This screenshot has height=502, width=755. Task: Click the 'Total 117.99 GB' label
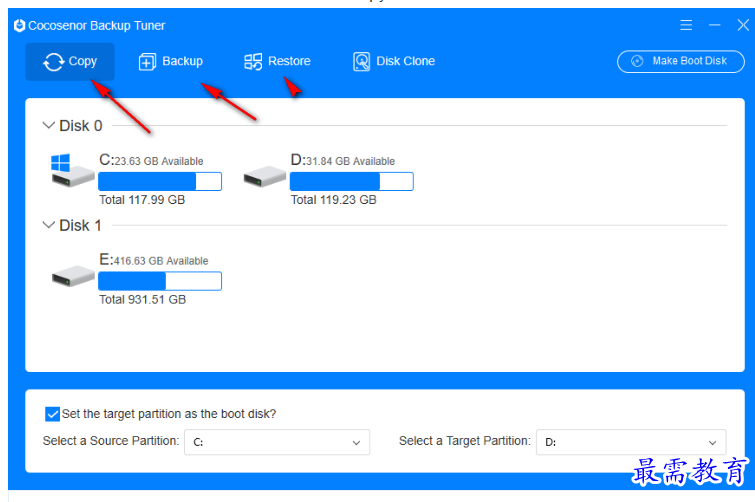tap(142, 200)
